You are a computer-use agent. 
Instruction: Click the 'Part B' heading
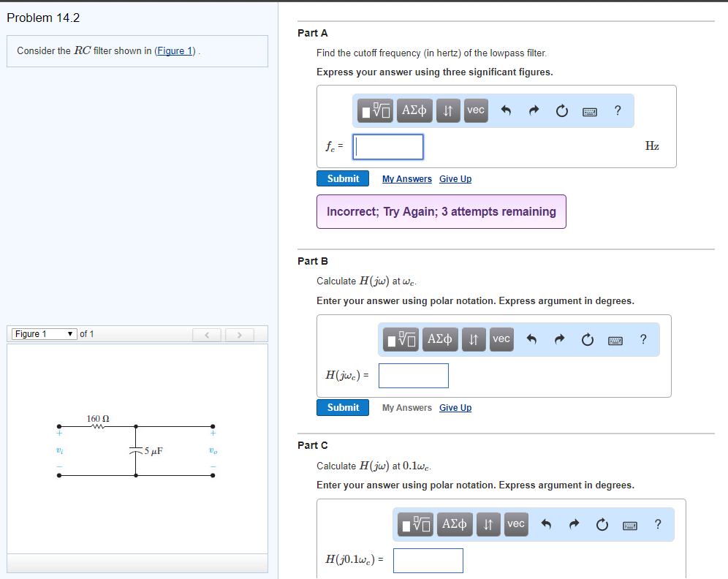tap(312, 261)
